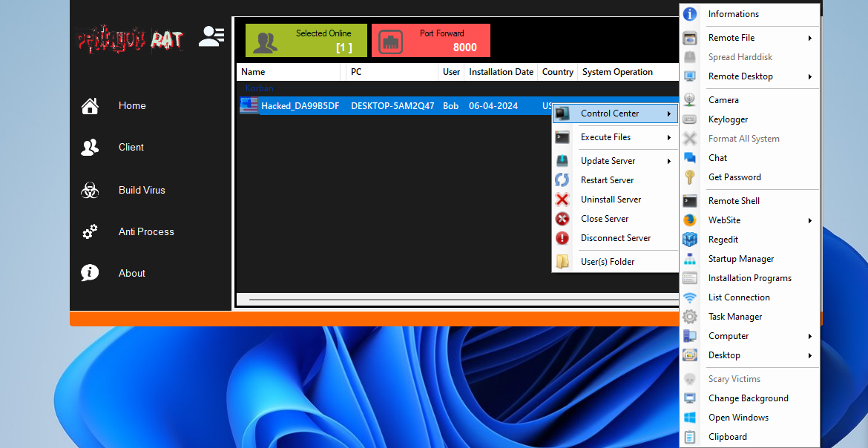Screen dimensions: 868x448
Task: Click the Regedit cube icon
Action: click(690, 240)
